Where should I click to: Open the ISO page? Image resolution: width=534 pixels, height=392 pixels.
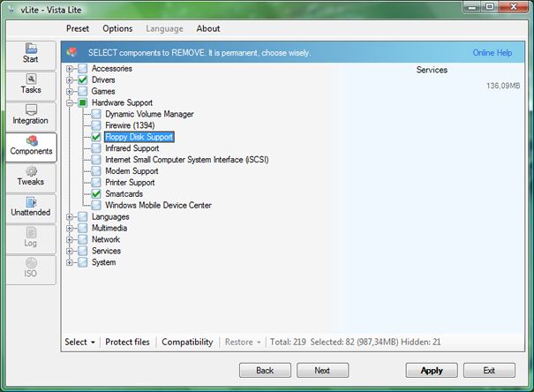pyautogui.click(x=31, y=270)
